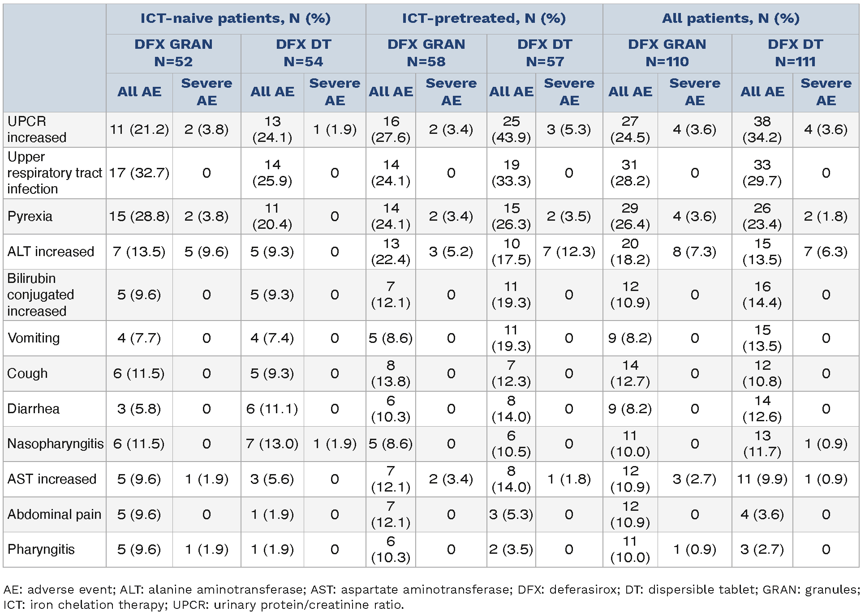Viewport: 865px width, 616px height.
Task: Select the DFX GRAN N=52 subheader
Action: coord(173,53)
